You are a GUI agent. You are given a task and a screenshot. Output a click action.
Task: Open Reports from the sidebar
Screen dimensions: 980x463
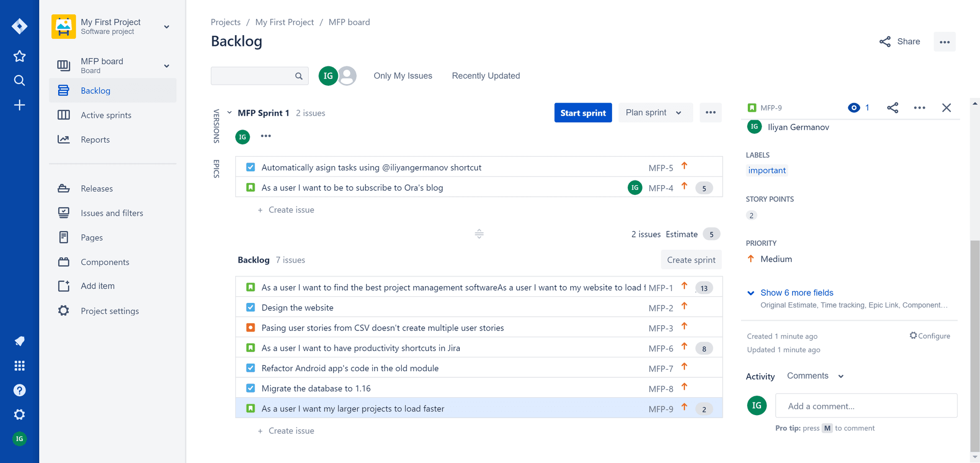(x=95, y=139)
